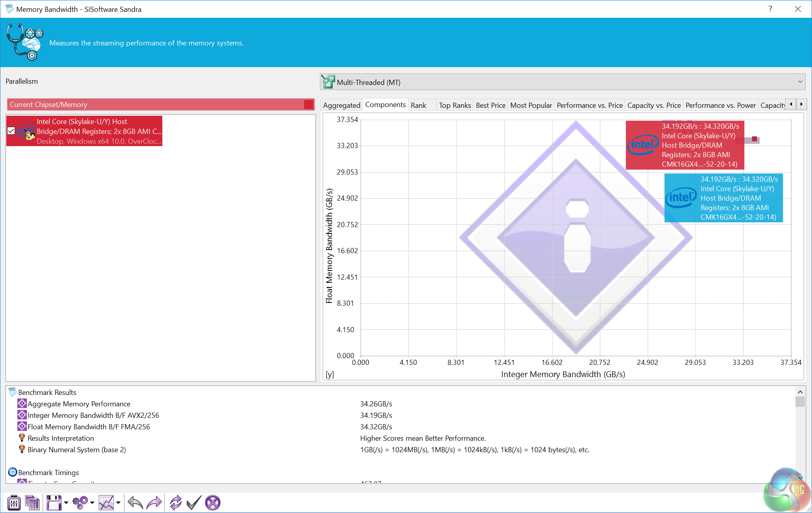Image resolution: width=812 pixels, height=513 pixels.
Task: Open the save icon dropdown arrow
Action: [66, 503]
